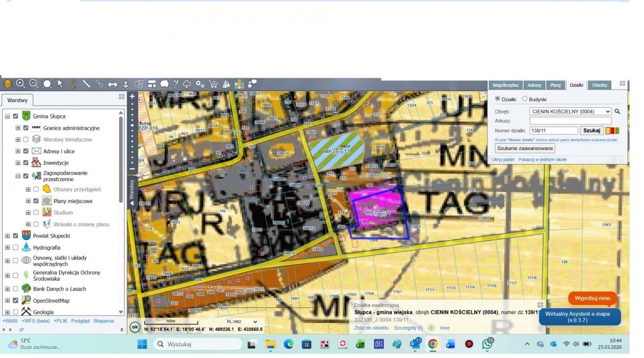
Task: Enable the Hydrografia layer checkbox
Action: point(16,248)
